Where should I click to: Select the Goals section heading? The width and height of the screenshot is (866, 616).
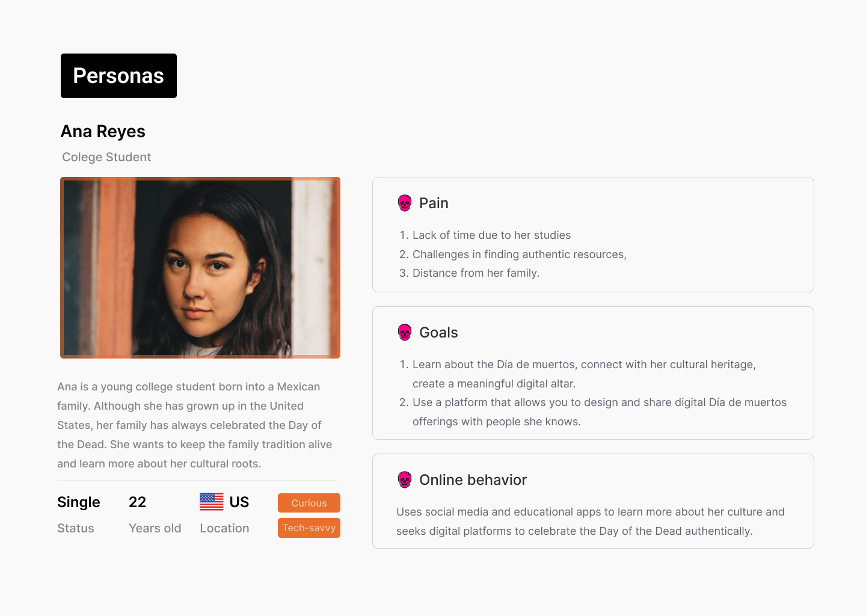[438, 333]
